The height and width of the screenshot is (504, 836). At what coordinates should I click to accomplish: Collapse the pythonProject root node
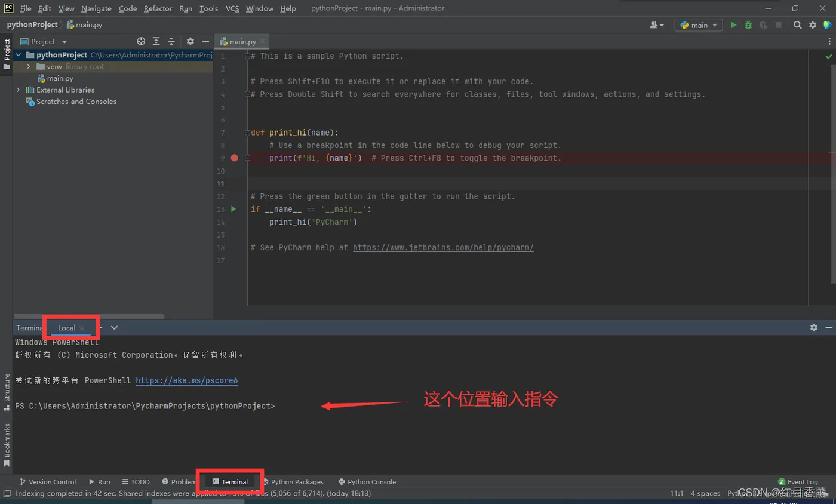coord(18,55)
